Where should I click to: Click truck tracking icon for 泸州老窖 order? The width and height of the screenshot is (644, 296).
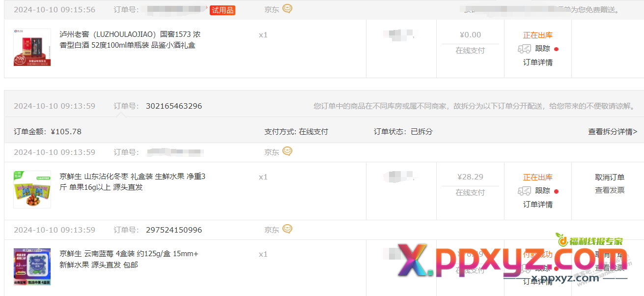coord(524,49)
